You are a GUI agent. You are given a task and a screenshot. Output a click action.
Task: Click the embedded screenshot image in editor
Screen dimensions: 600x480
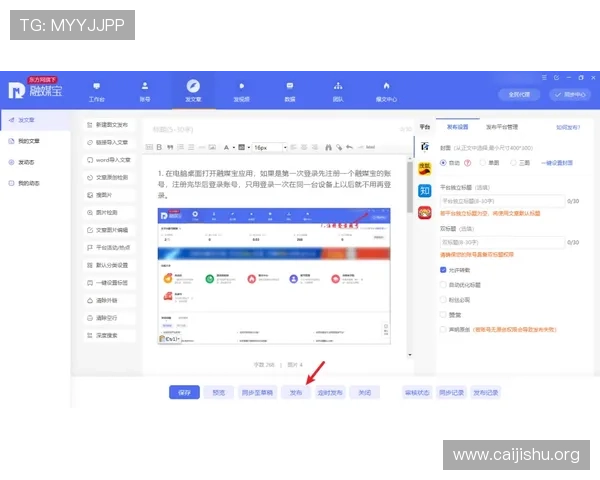click(274, 276)
